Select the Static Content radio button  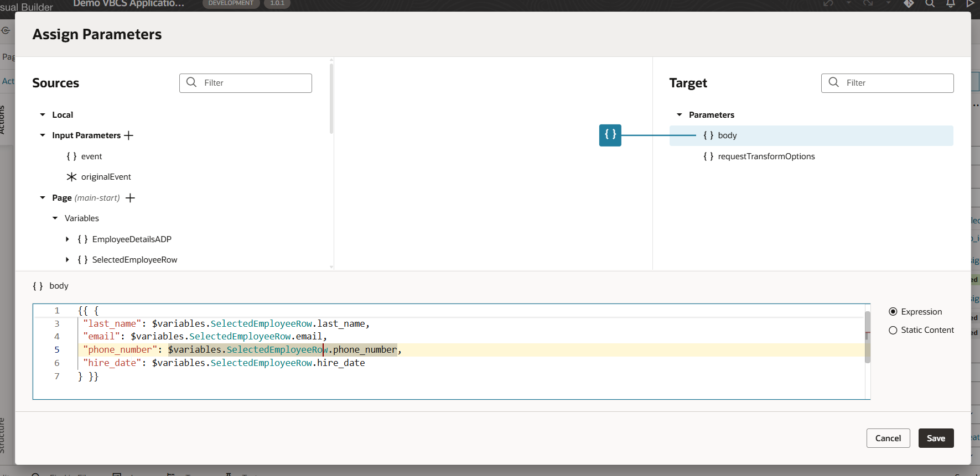pos(893,330)
